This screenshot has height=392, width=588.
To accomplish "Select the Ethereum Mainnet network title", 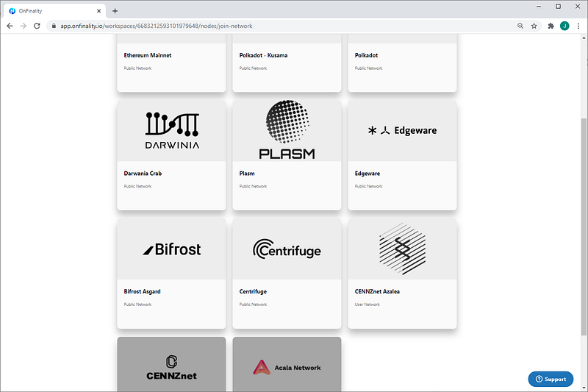I will tap(148, 55).
